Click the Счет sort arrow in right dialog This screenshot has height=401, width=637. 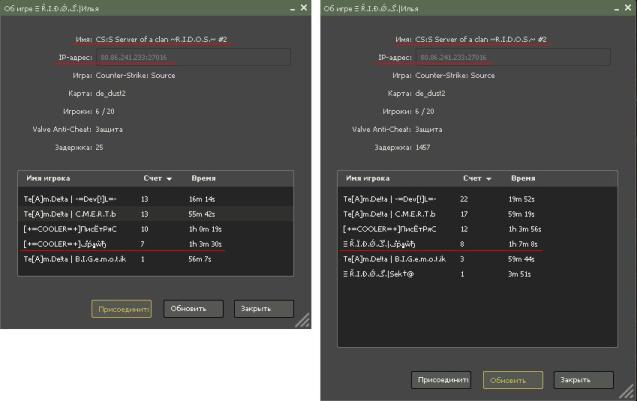click(489, 179)
